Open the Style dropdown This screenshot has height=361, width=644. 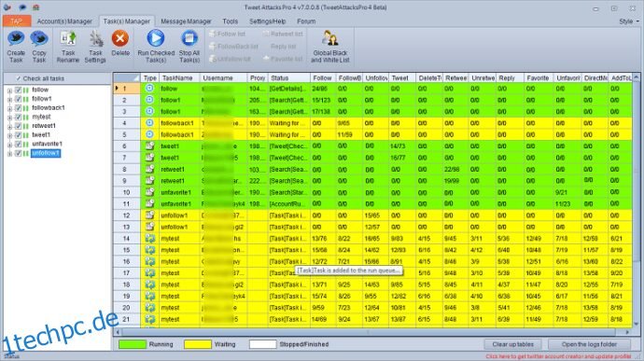(629, 21)
